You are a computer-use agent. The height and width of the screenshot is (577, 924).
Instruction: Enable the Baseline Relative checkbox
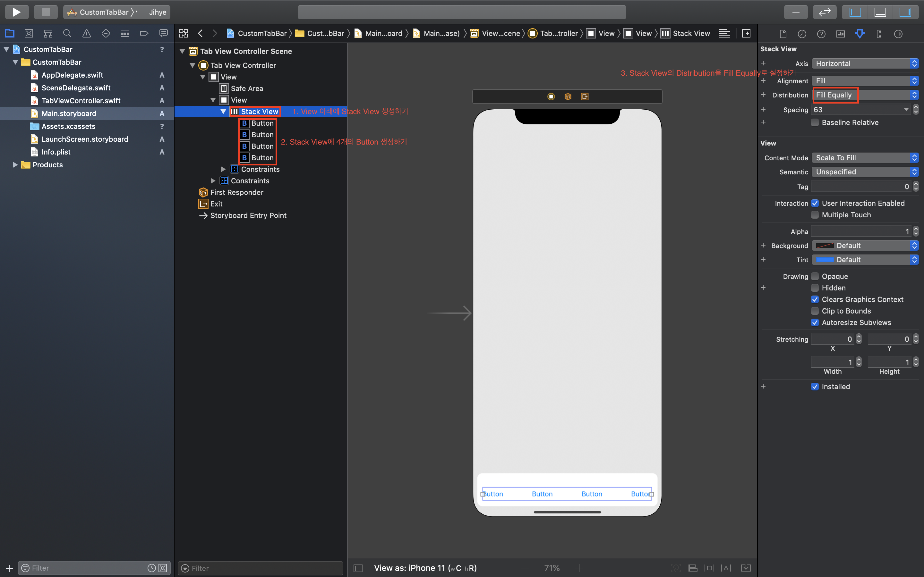[815, 122]
